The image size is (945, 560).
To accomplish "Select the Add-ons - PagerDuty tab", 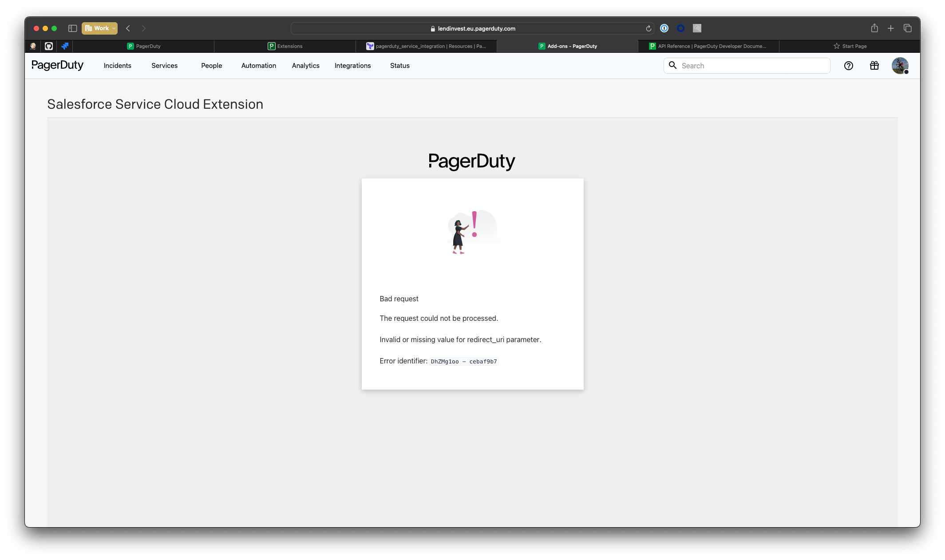I will coord(567,46).
